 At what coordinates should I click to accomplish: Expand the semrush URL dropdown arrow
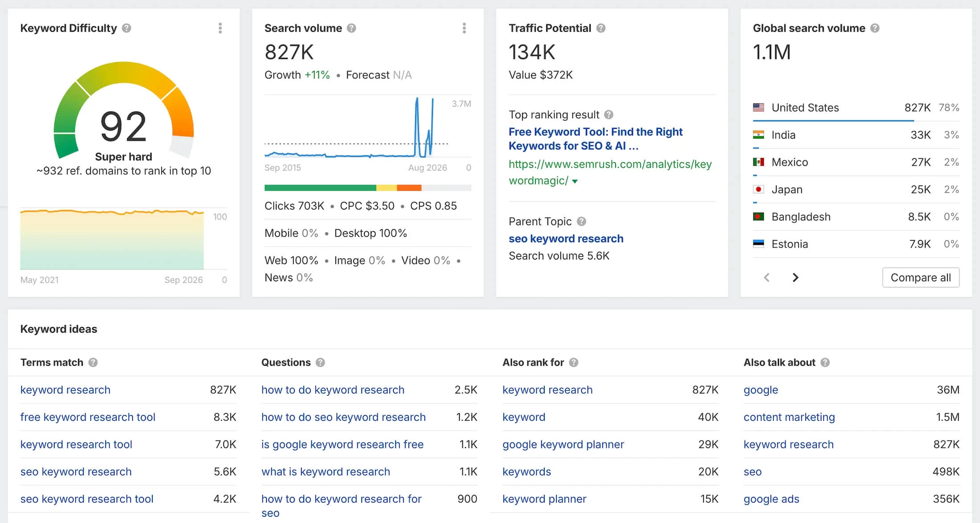point(575,181)
